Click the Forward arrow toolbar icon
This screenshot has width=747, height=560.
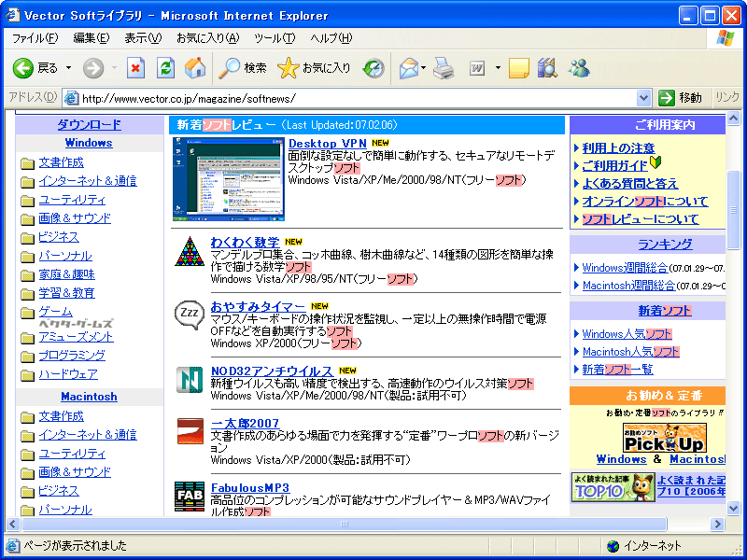92,68
